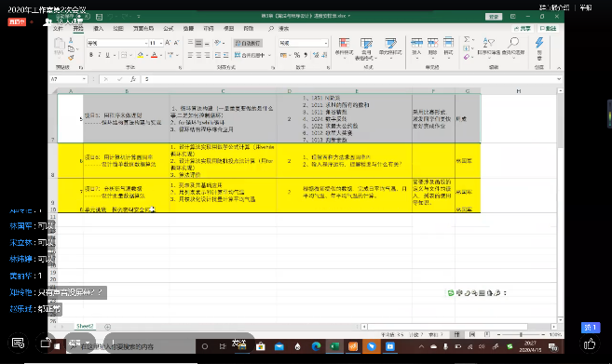Toggle italic formatting

point(99,55)
